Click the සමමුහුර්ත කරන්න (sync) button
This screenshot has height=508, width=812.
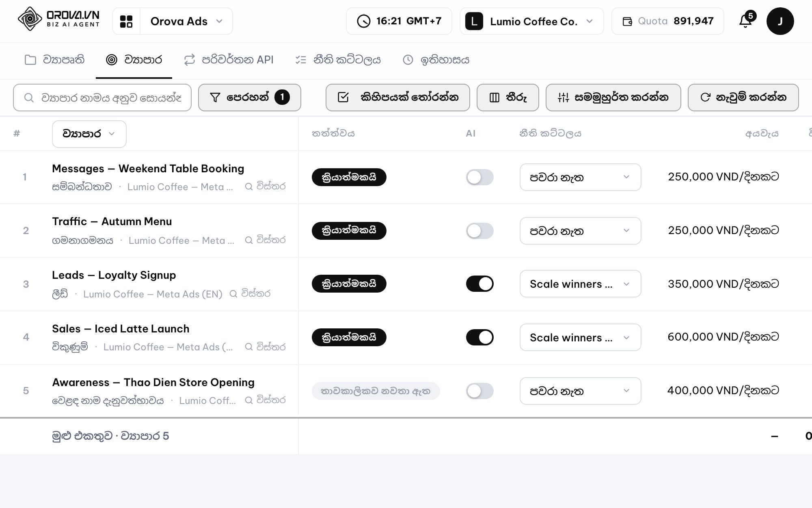pos(613,98)
